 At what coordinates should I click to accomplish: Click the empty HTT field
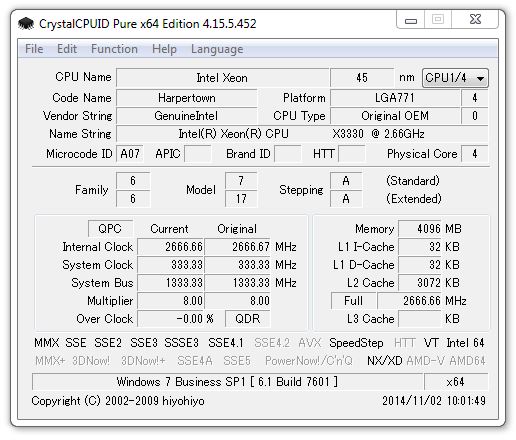point(352,154)
